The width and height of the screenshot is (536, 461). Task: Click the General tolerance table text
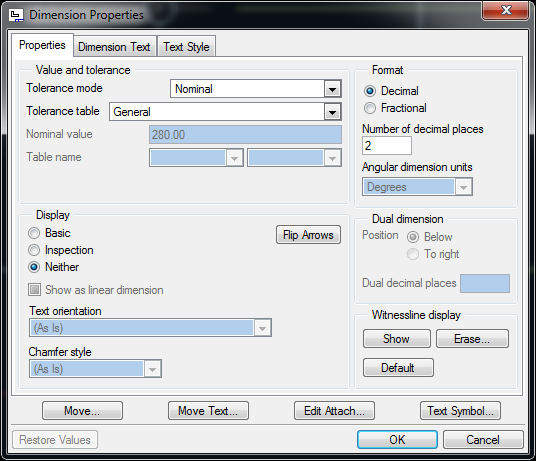(132, 112)
